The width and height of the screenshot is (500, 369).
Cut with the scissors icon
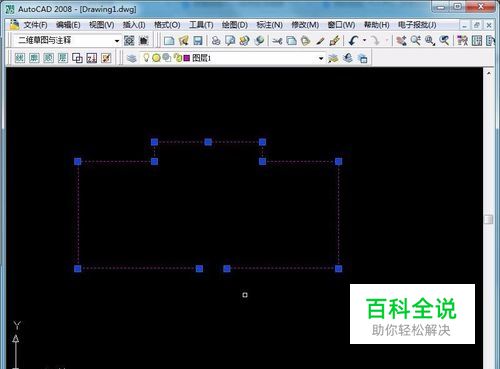point(277,41)
